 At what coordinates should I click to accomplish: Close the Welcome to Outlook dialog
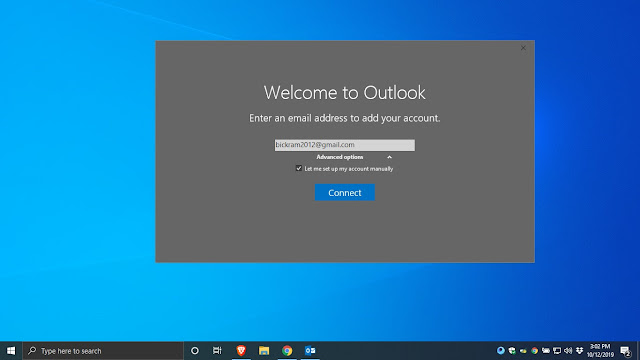coord(523,48)
